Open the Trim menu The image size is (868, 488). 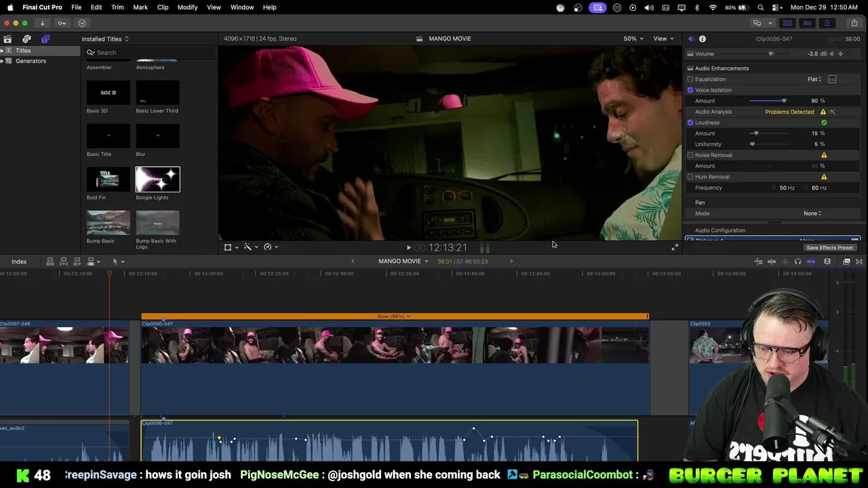click(x=117, y=7)
